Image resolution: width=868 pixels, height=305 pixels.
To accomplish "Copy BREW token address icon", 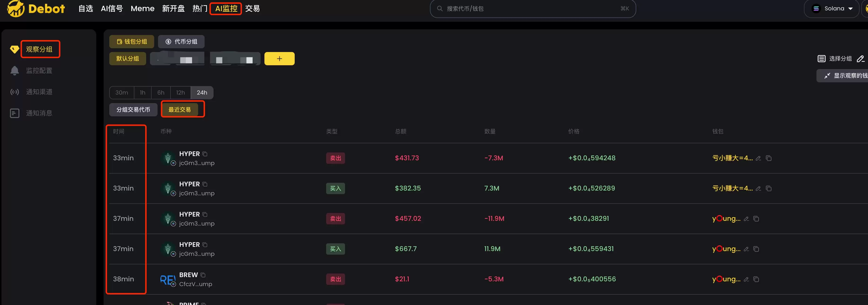I will point(203,275).
